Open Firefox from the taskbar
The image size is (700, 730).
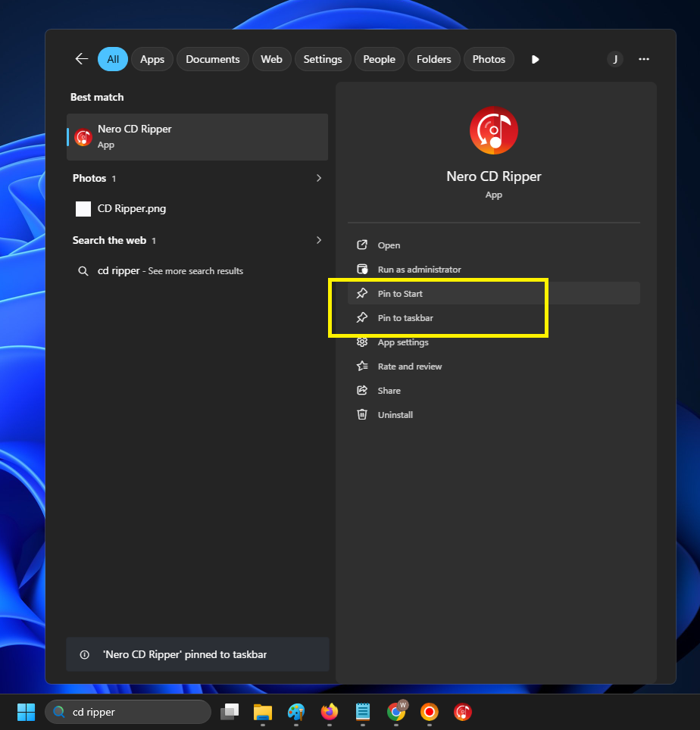(330, 712)
